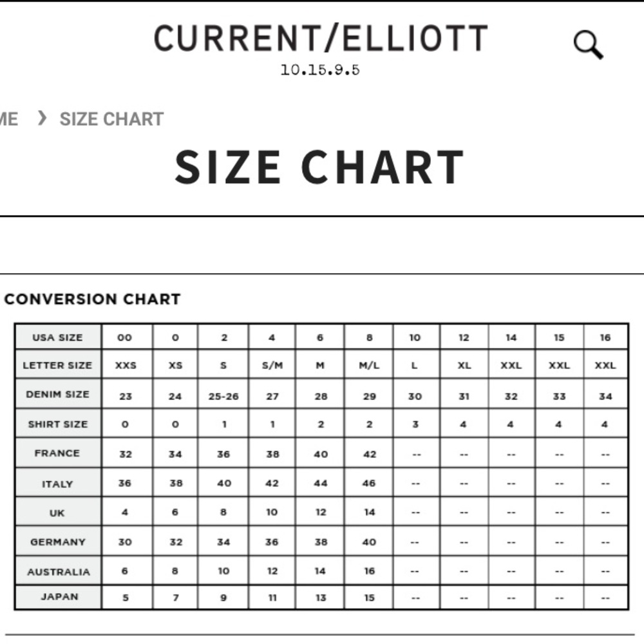Click the FRANCE row header cell
The width and height of the screenshot is (644, 644).
point(57,453)
